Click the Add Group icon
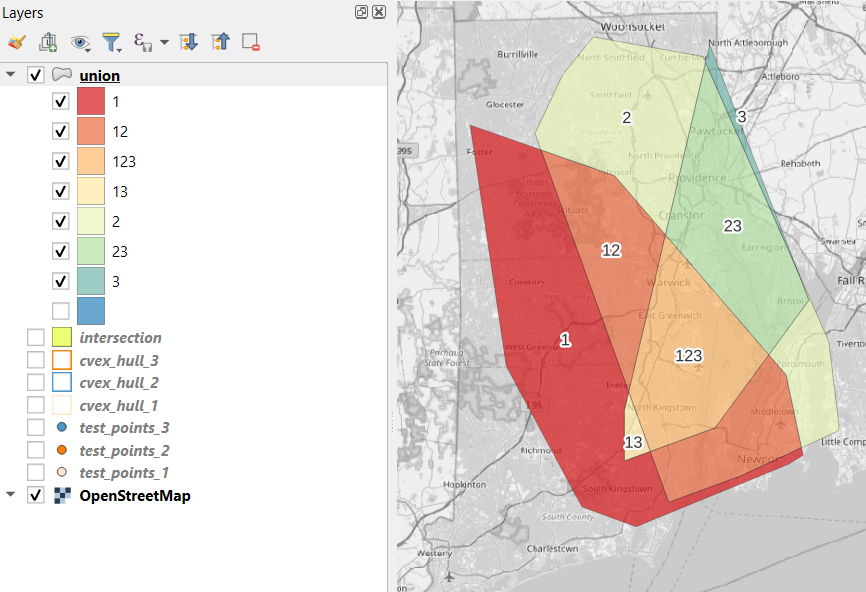The image size is (866, 592). [x=47, y=42]
